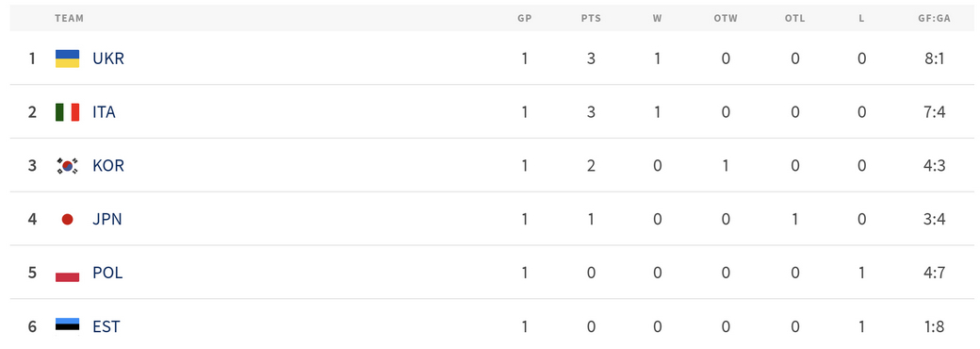Viewport: 980px width, 349px height.
Task: Open the JPN team link
Action: 106,220
